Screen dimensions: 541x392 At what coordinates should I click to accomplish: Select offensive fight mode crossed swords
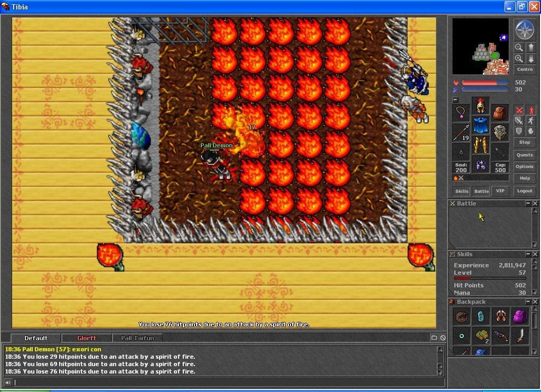point(519,110)
